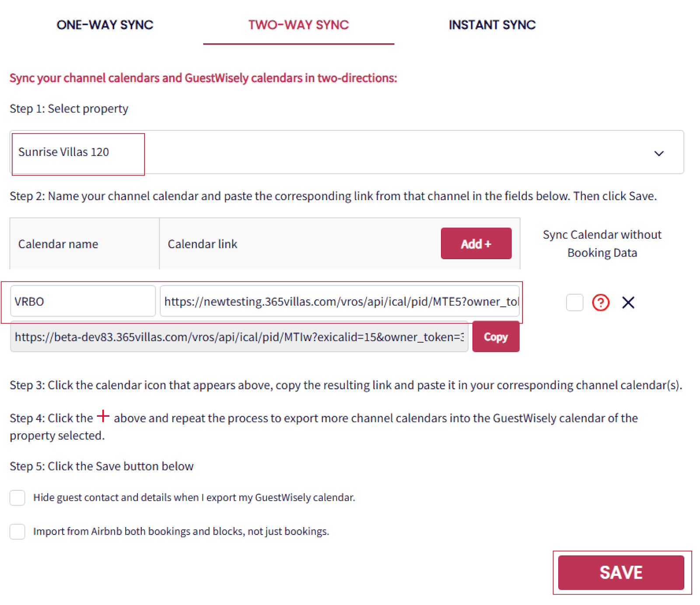The height and width of the screenshot is (605, 700).
Task: Click the red plus icon in Step 4
Action: tap(103, 416)
